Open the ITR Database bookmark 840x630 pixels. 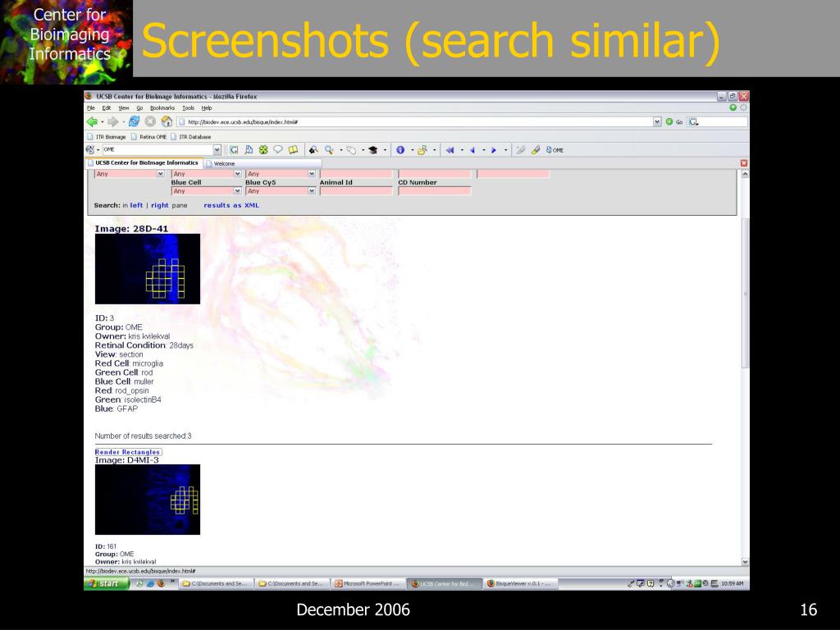[190, 137]
